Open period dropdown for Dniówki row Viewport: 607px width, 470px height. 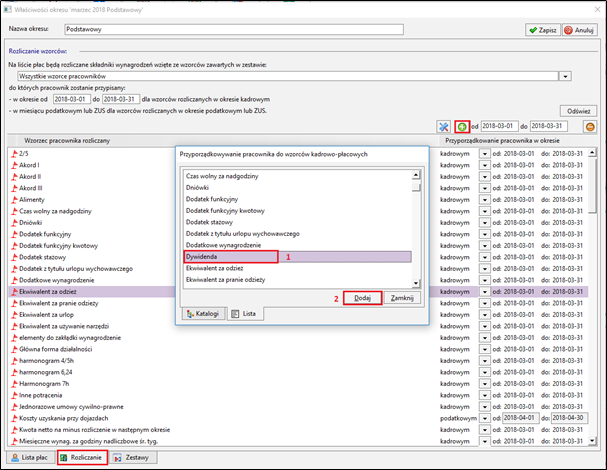(484, 223)
